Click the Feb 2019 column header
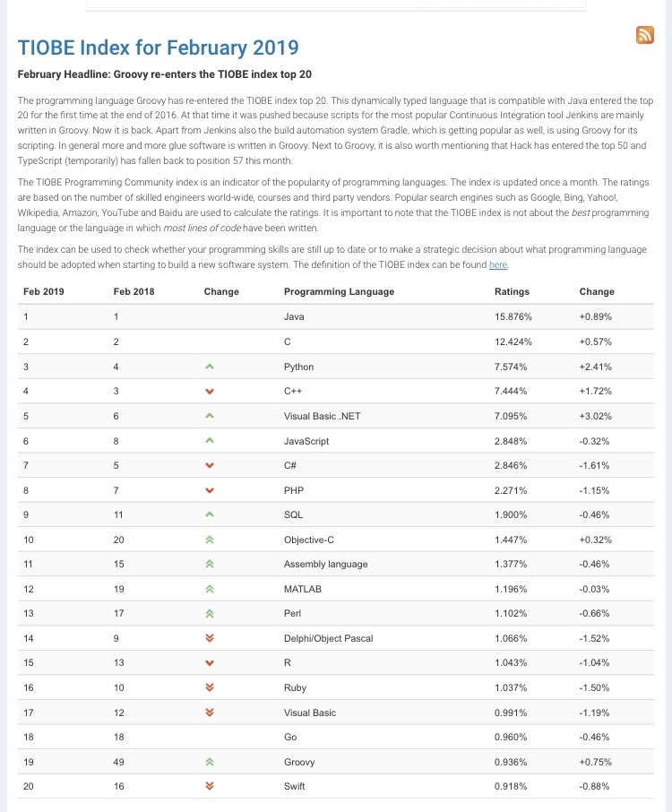 point(42,291)
